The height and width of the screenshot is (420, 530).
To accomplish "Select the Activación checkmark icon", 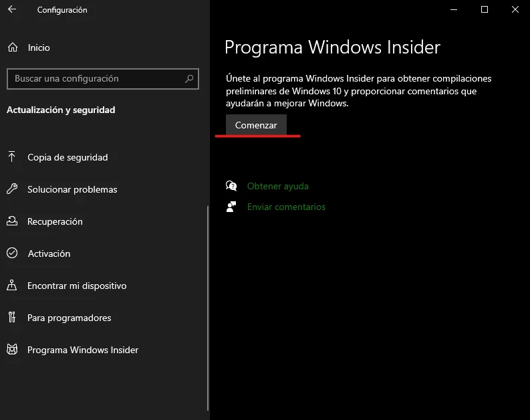I will [12, 253].
